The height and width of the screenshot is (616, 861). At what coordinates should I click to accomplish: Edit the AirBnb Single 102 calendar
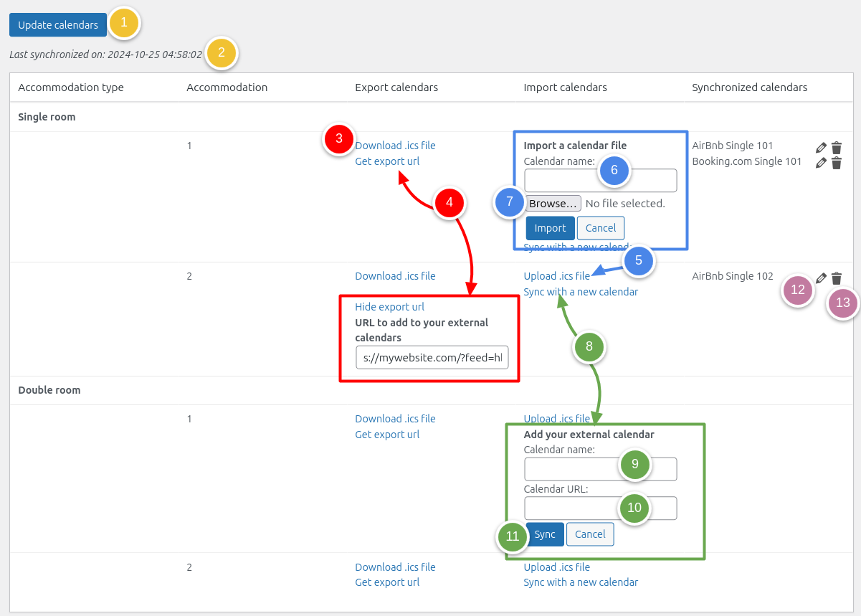(x=822, y=278)
